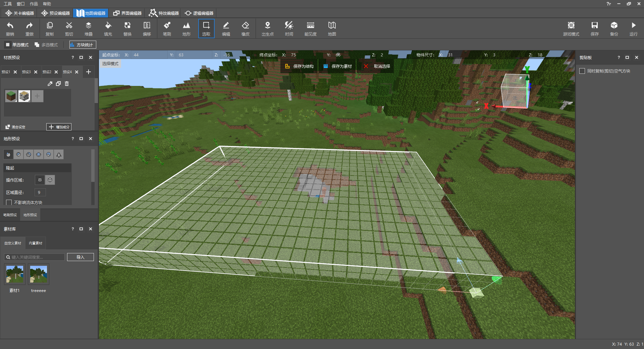Choose the cube operation area button
Image resolution: width=644 pixels, height=349 pixels.
click(x=50, y=180)
